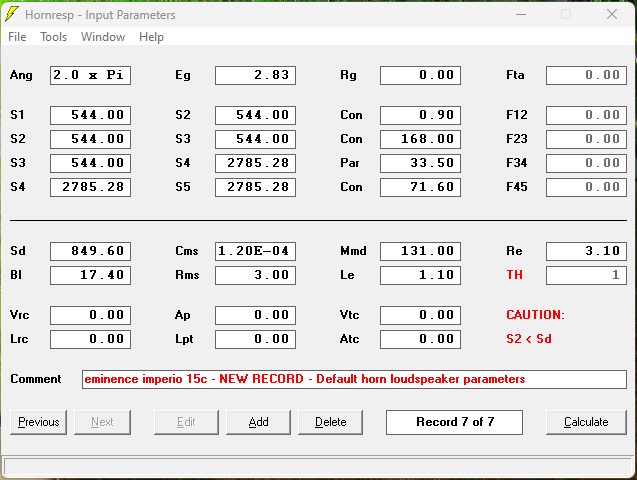
Task: Open the Window menu
Action: coord(103,37)
